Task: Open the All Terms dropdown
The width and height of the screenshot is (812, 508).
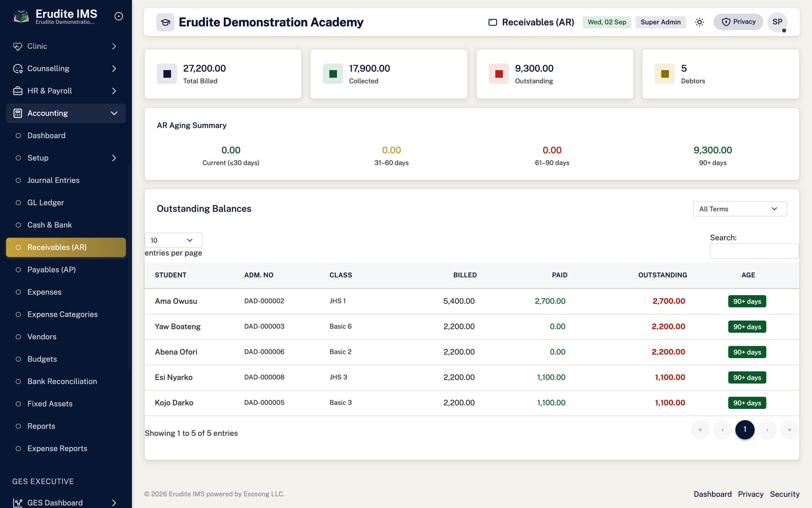Action: tap(740, 209)
